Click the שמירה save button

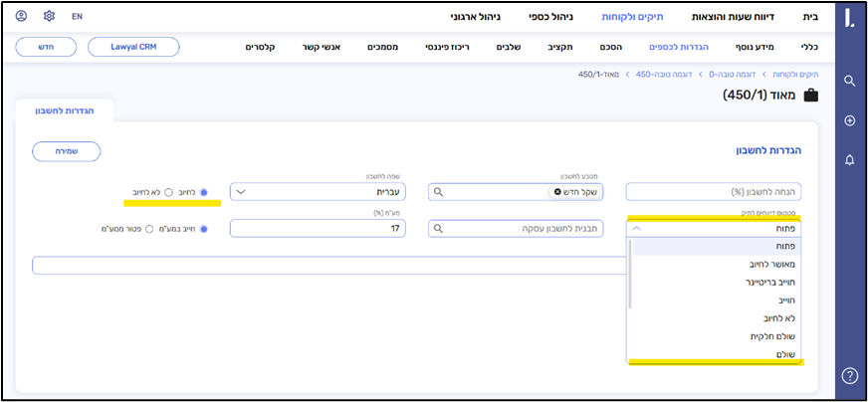pos(66,151)
